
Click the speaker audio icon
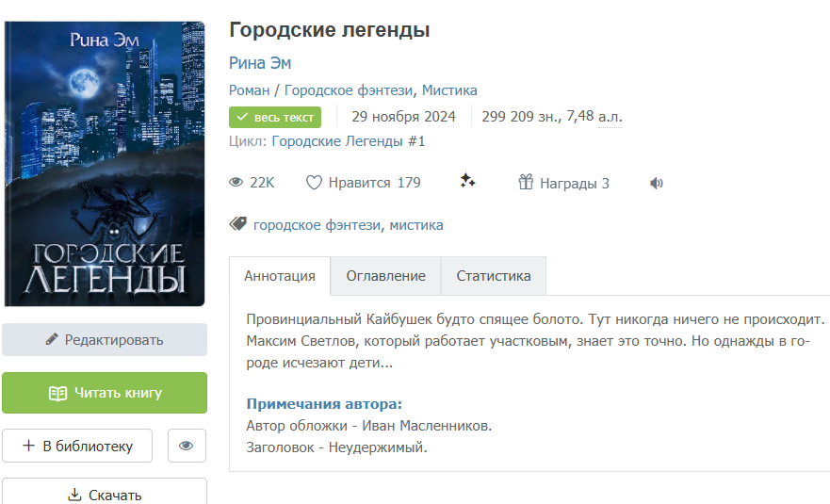pyautogui.click(x=657, y=183)
